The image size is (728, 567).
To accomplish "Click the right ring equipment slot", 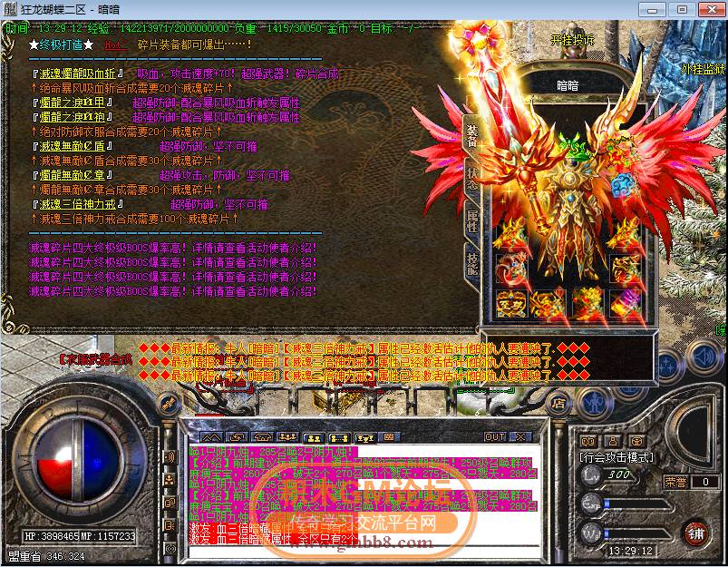I will tap(626, 269).
